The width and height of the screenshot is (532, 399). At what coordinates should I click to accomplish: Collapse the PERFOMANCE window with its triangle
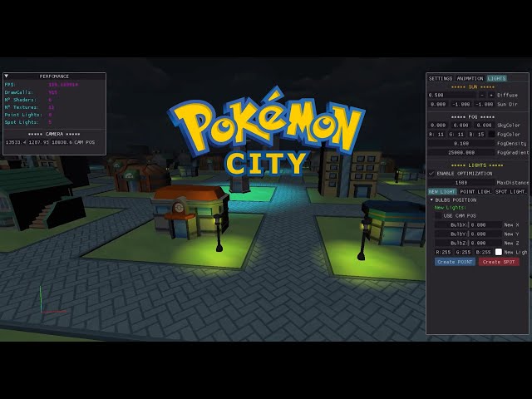tap(7, 76)
